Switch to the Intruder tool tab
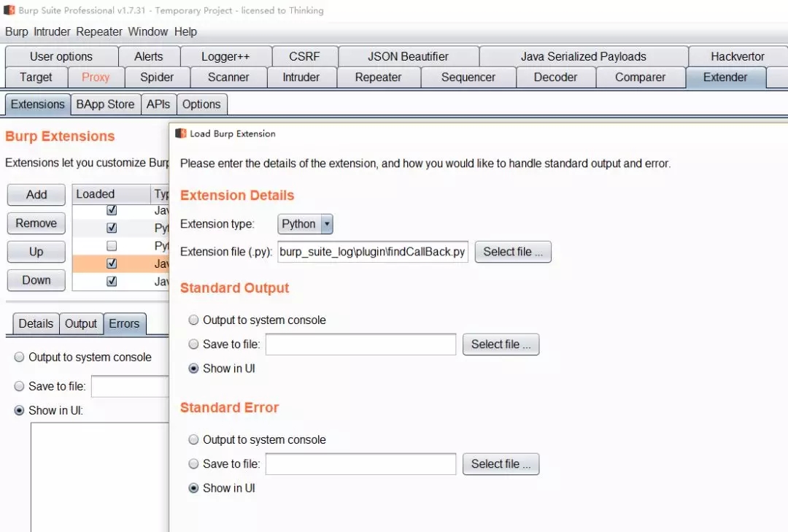Screen dimensions: 788x532 (301, 77)
